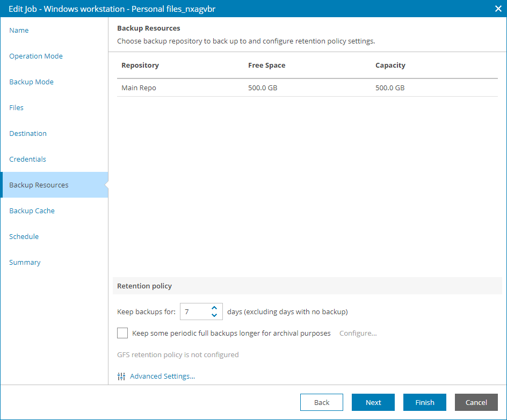Proceed with the Next button
This screenshot has width=507, height=420.
373,402
